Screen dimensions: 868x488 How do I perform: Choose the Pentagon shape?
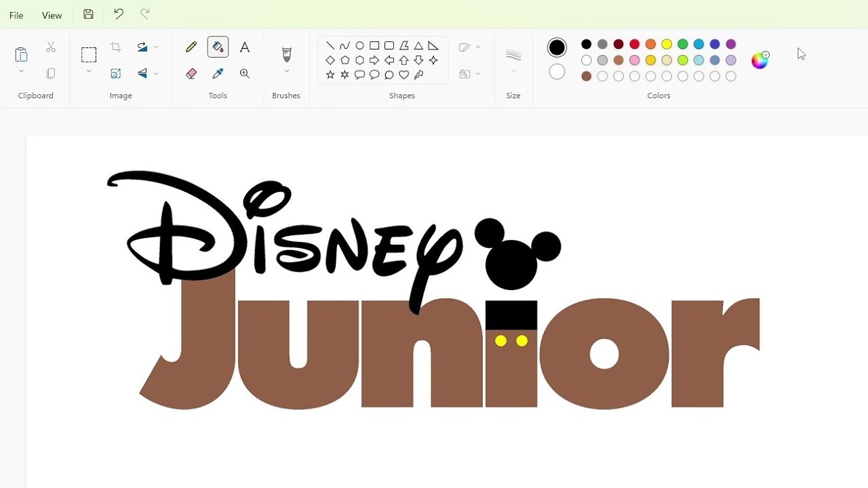click(x=345, y=60)
